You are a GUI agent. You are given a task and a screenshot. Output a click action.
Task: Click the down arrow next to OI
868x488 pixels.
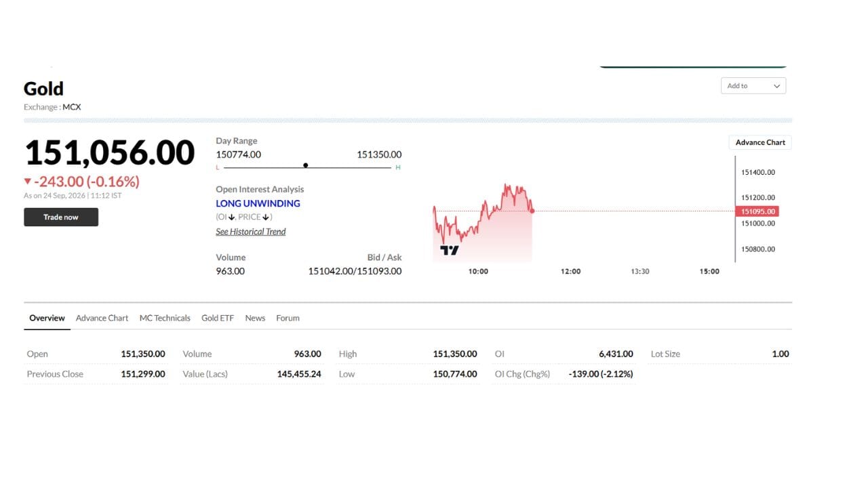[231, 218]
